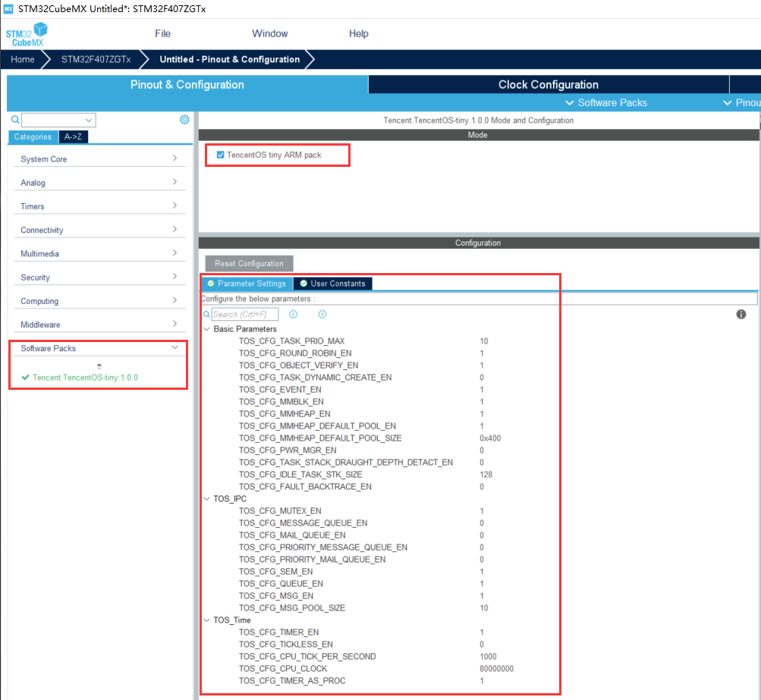
Task: Click the parameter search magnifier icon
Action: click(x=206, y=314)
